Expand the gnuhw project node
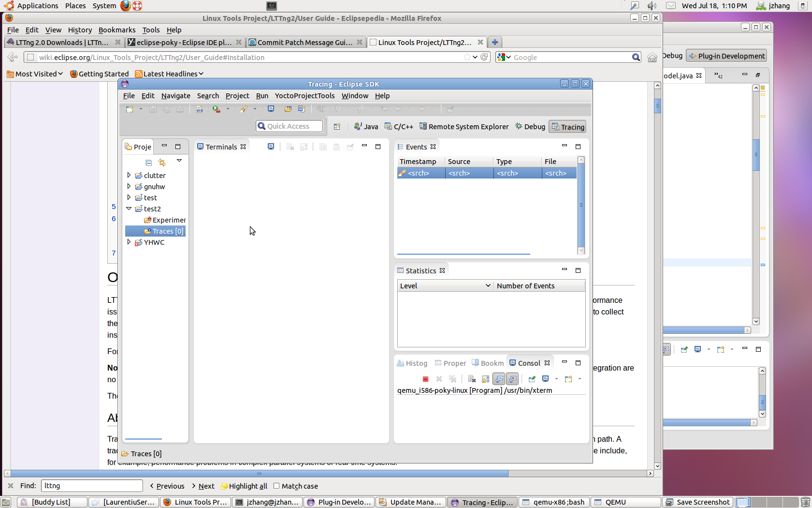This screenshot has width=812, height=508. pos(129,186)
